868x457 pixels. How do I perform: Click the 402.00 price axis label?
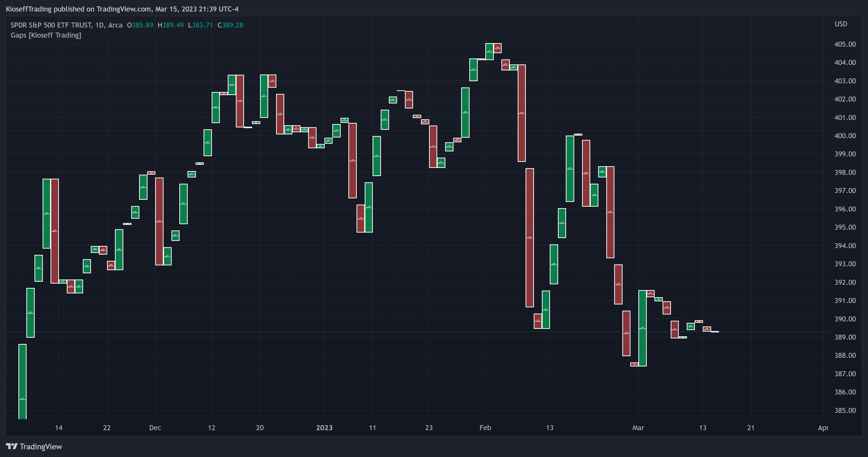(x=845, y=99)
